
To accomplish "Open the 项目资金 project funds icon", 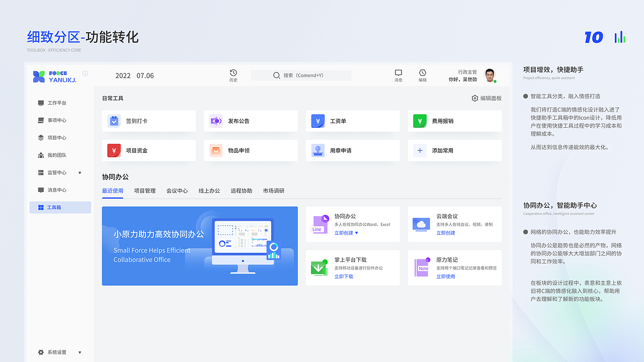I will point(114,150).
